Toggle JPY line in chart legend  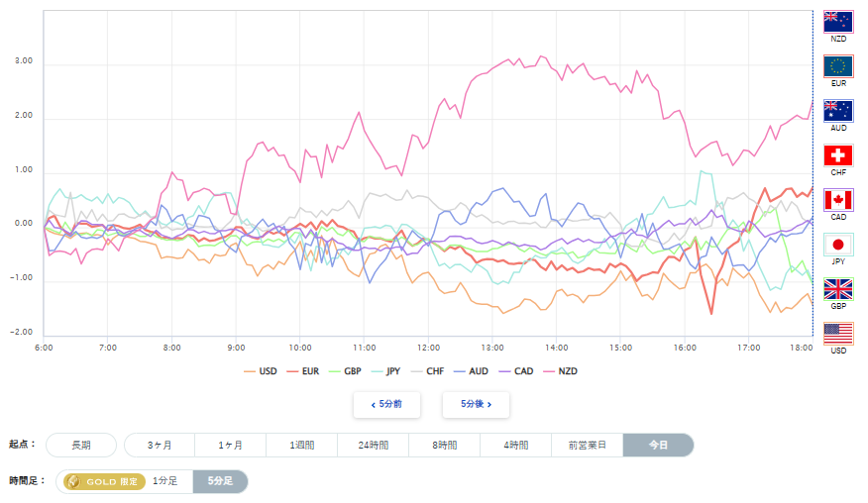pyautogui.click(x=385, y=371)
